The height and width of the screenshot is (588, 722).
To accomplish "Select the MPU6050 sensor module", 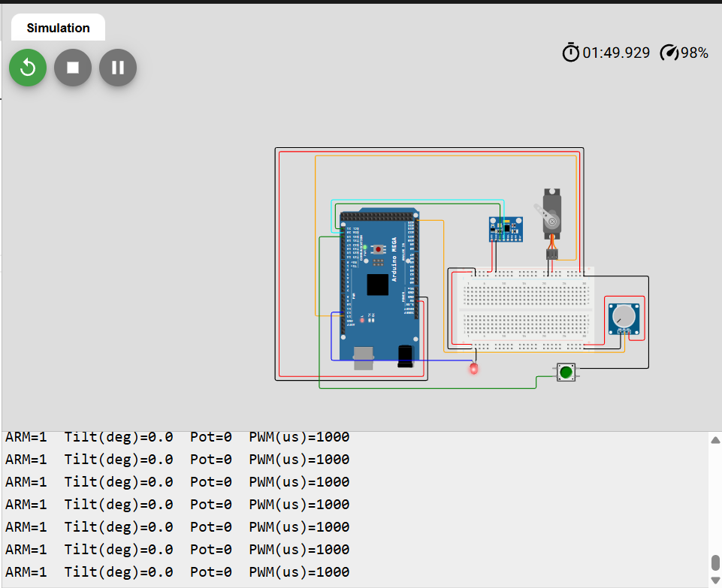I will [x=506, y=228].
